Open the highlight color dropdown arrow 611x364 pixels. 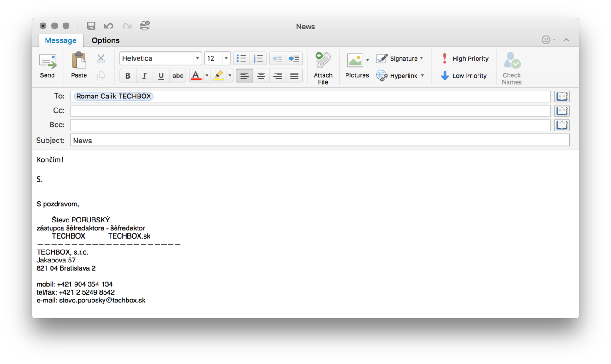[x=230, y=76]
